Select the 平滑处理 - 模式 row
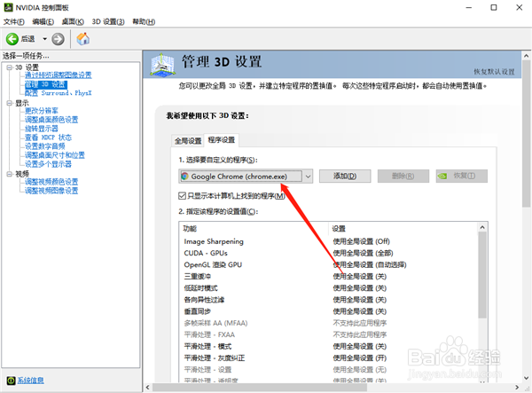532x393 pixels. coord(328,347)
